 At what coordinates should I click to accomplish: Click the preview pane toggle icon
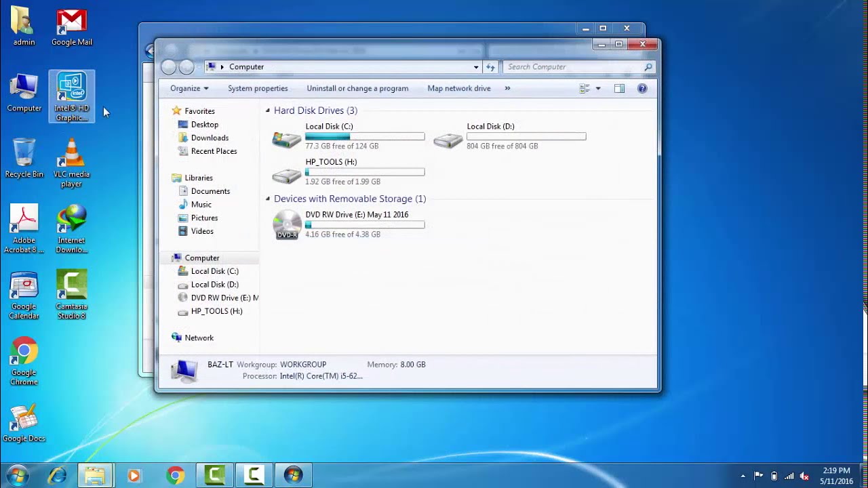[x=619, y=88]
